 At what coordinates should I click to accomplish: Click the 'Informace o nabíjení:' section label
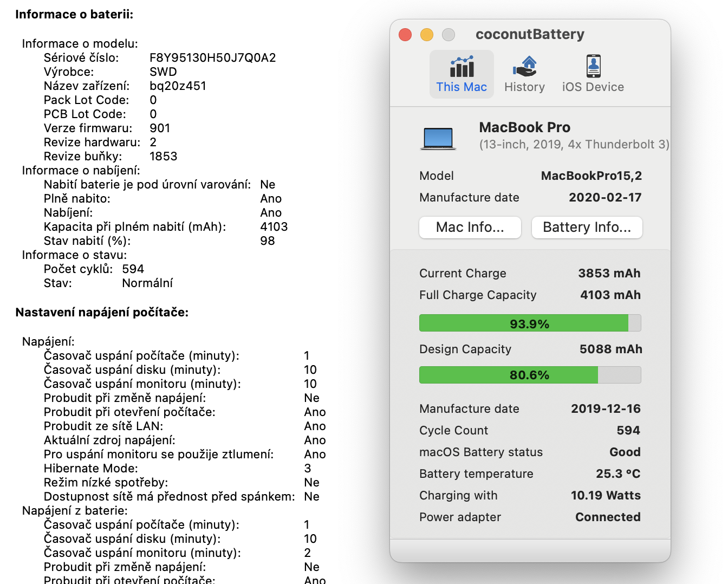tap(81, 171)
